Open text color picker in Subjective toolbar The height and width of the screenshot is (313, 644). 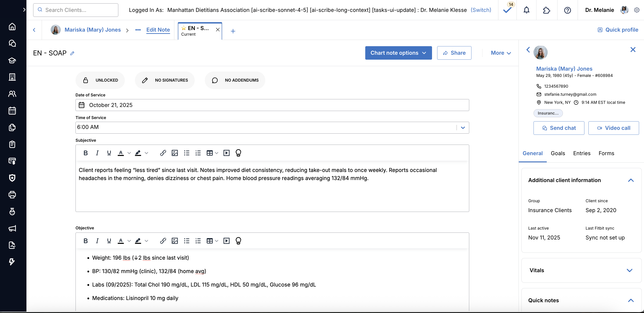pos(129,153)
